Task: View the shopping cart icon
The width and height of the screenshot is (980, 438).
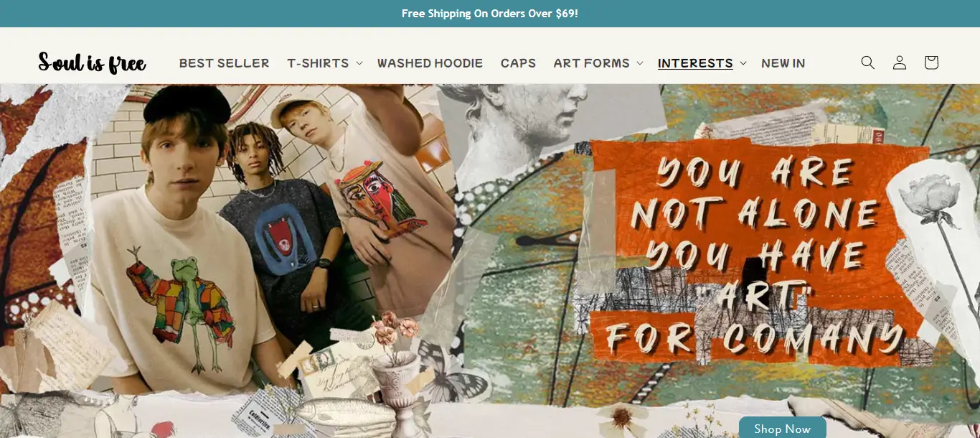Action: pyautogui.click(x=931, y=62)
